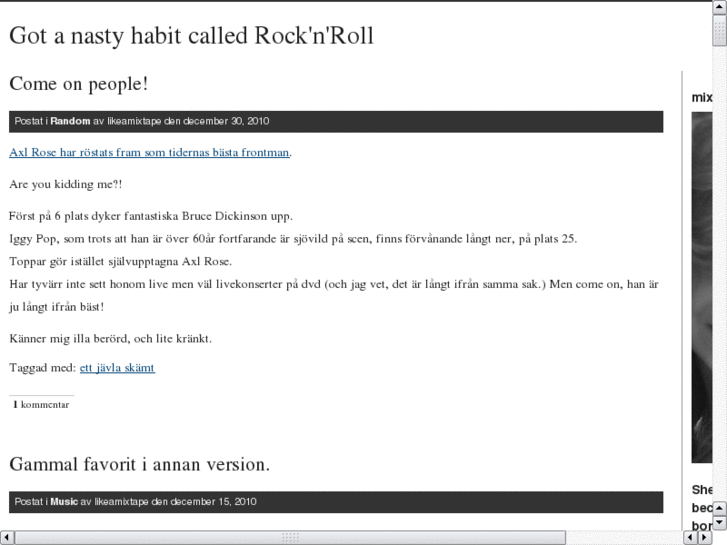Screen dimensions: 727x545
Task: Click the date 'december 30, 2010'
Action: point(226,121)
